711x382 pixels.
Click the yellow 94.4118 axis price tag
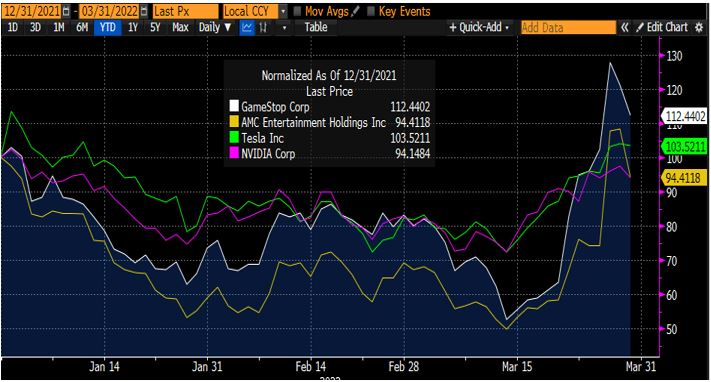click(683, 178)
